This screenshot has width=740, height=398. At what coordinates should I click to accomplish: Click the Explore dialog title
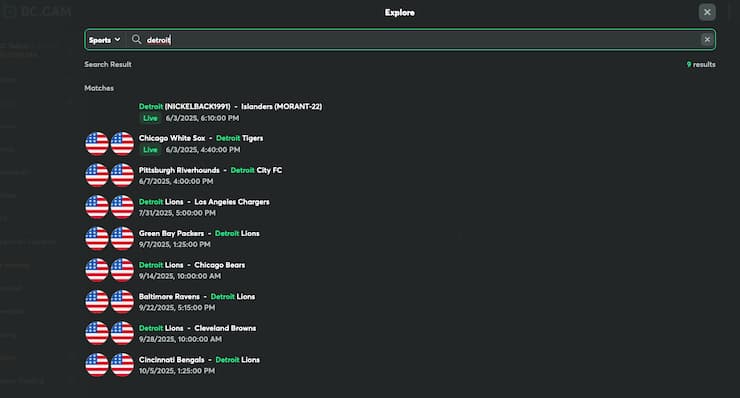(x=399, y=13)
